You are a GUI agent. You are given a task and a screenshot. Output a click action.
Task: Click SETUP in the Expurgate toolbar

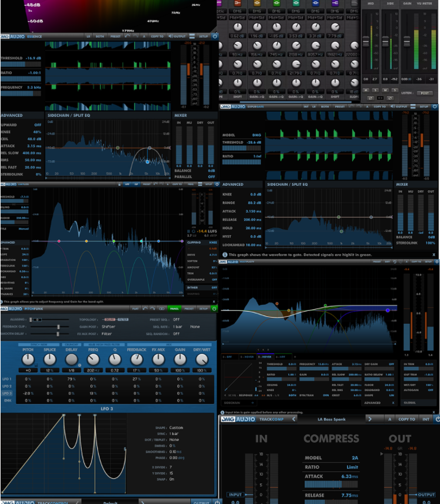tap(424, 107)
